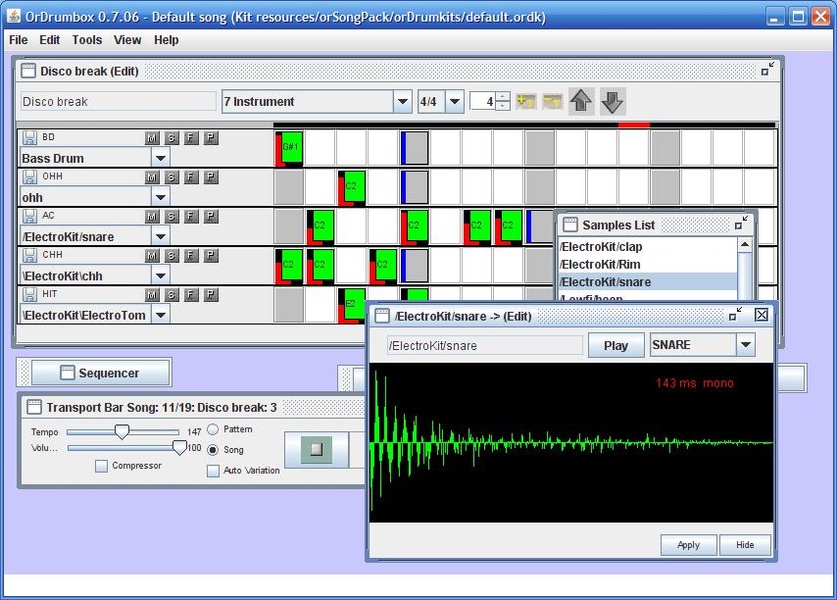837x600 pixels.
Task: Open the View menu
Action: coord(127,40)
